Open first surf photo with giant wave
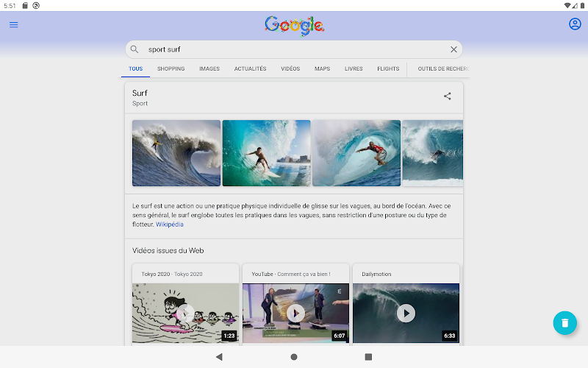The image size is (588, 368). click(x=176, y=153)
